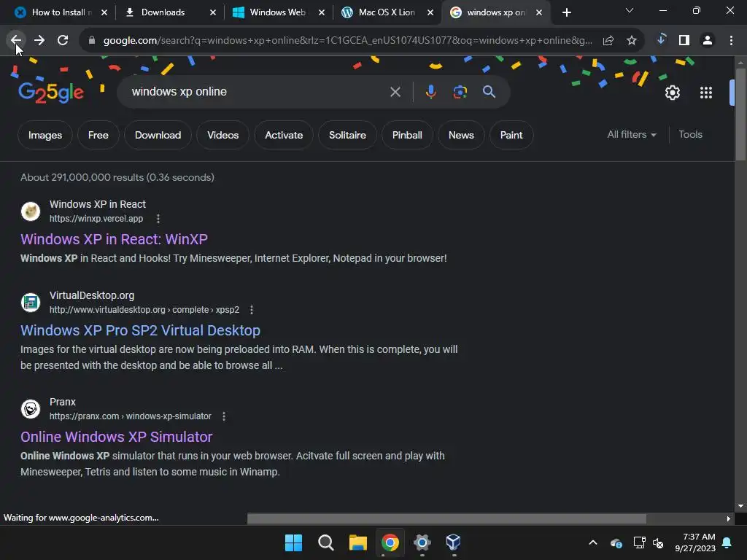Open the Chrome profile menu
This screenshot has height=560, width=747.
708,41
